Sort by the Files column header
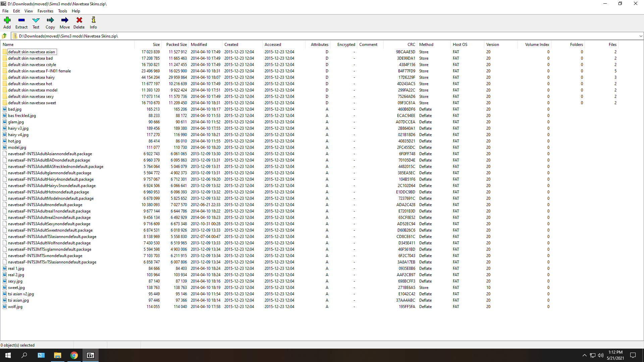644x362 pixels. point(601,45)
